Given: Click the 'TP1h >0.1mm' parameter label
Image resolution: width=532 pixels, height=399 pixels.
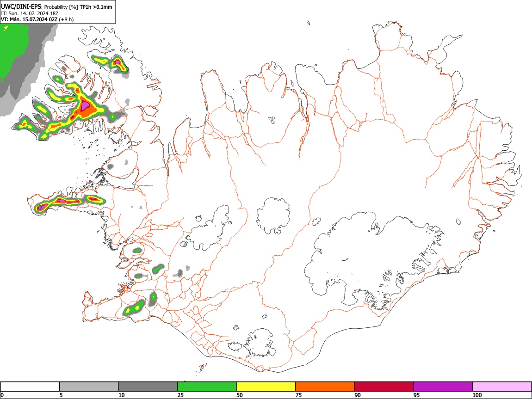Looking at the screenshot, I should pos(96,7).
